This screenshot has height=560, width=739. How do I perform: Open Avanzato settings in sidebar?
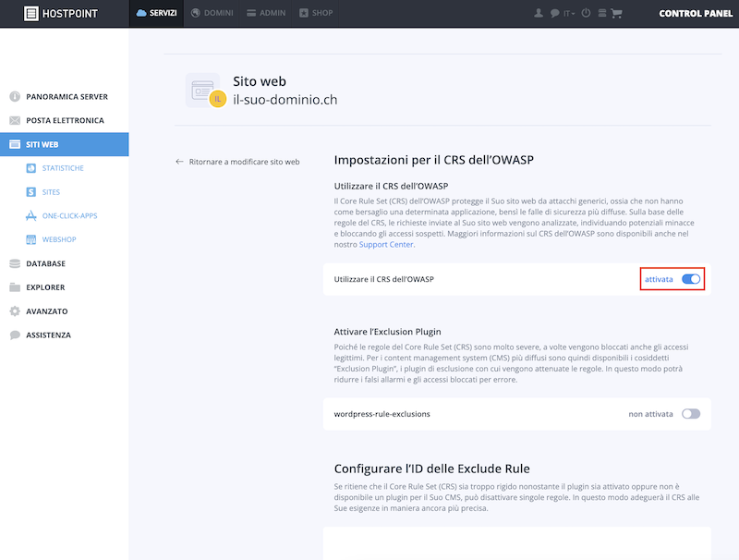(x=64, y=311)
